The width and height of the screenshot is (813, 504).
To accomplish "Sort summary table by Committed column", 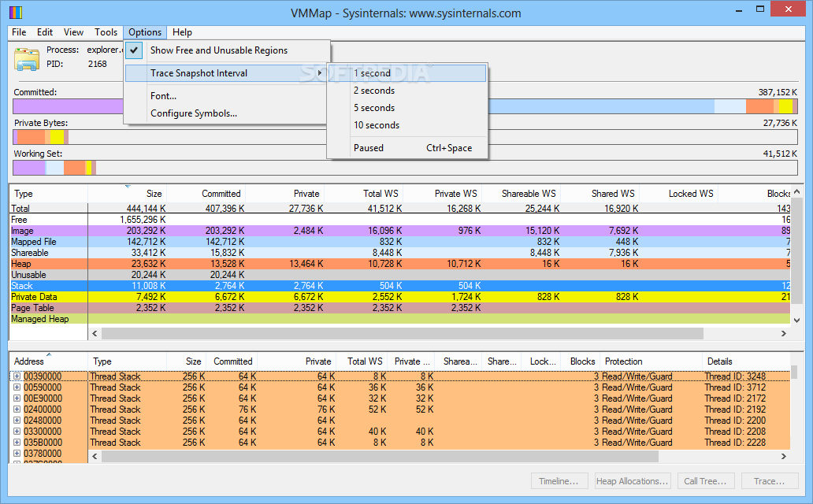I will [x=206, y=194].
